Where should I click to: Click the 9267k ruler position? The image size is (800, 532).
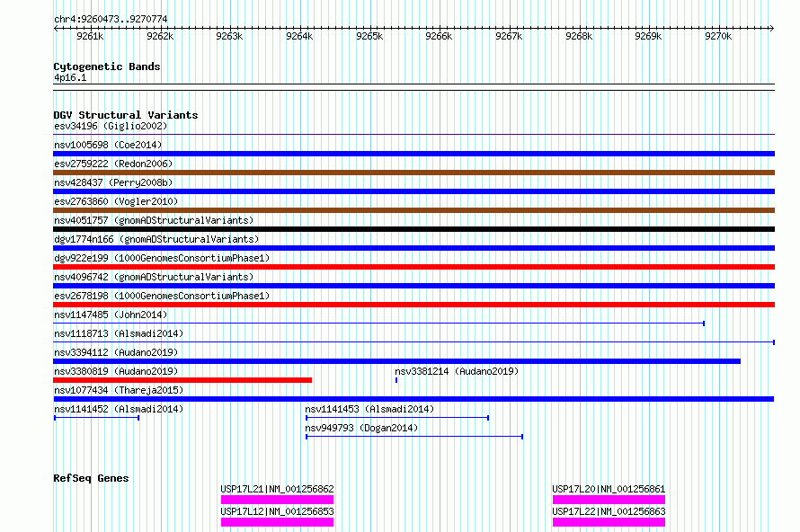coord(509,36)
